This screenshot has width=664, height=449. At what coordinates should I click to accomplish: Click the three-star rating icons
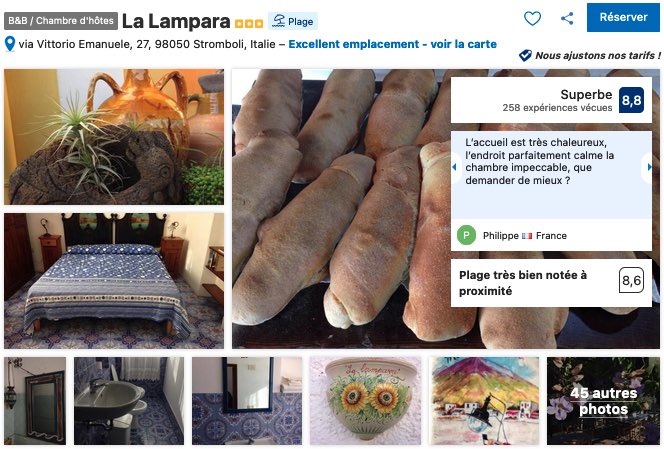(x=249, y=24)
